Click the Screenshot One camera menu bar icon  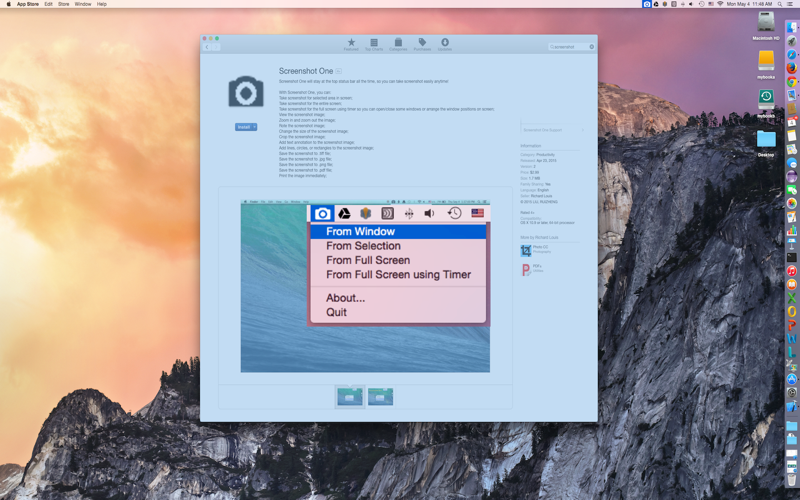point(647,4)
